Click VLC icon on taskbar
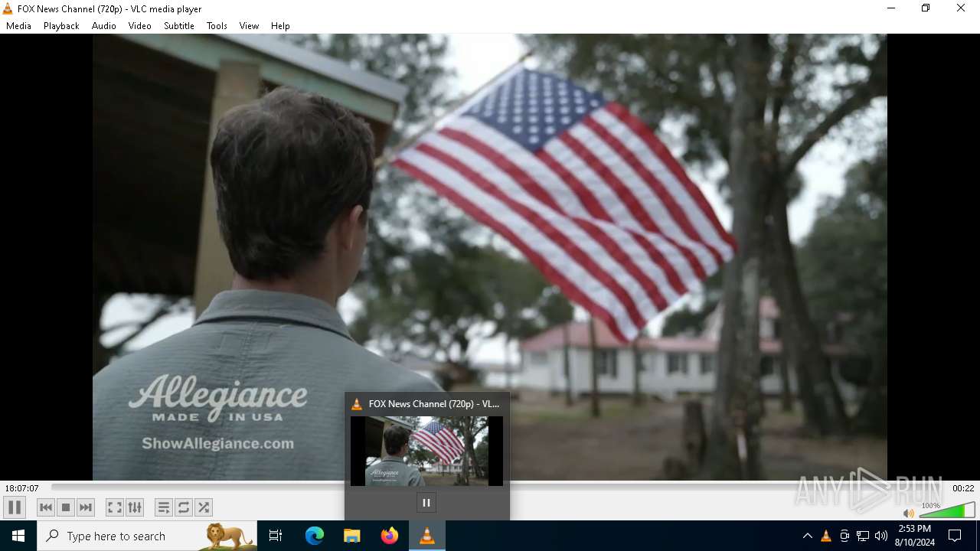980x551 pixels. pyautogui.click(x=427, y=536)
